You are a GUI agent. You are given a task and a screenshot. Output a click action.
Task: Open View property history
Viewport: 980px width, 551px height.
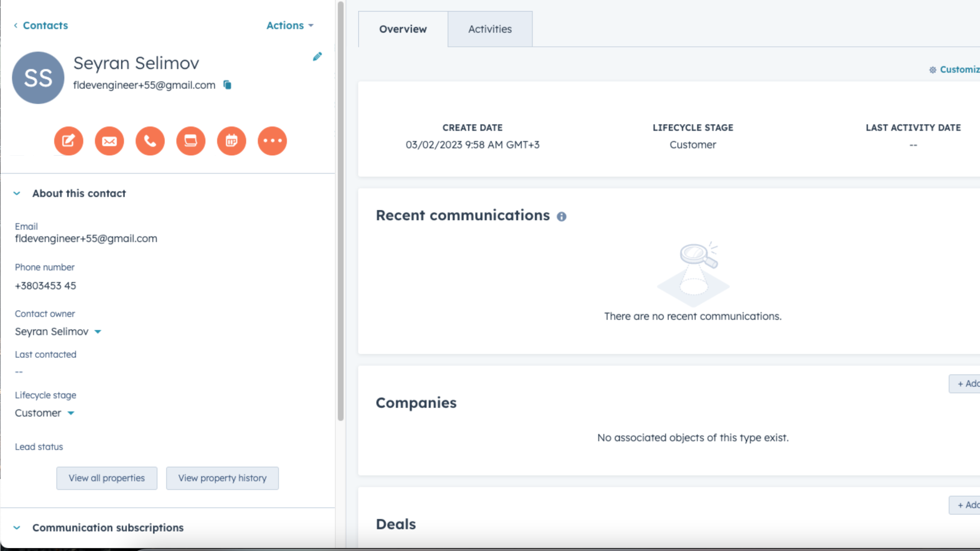(x=222, y=478)
